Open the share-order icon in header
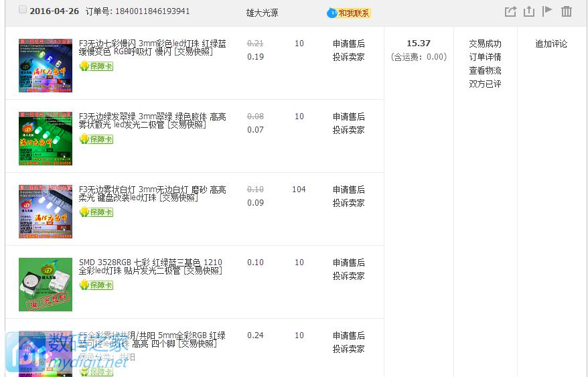 [510, 11]
